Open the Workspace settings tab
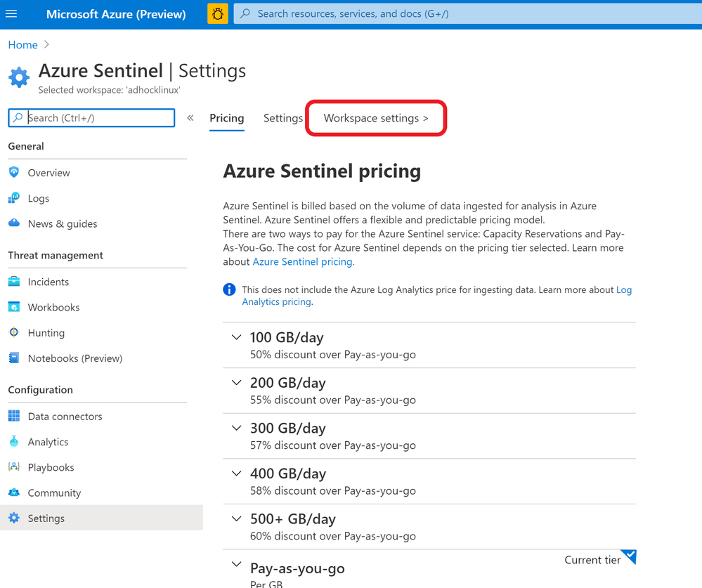 click(x=375, y=118)
